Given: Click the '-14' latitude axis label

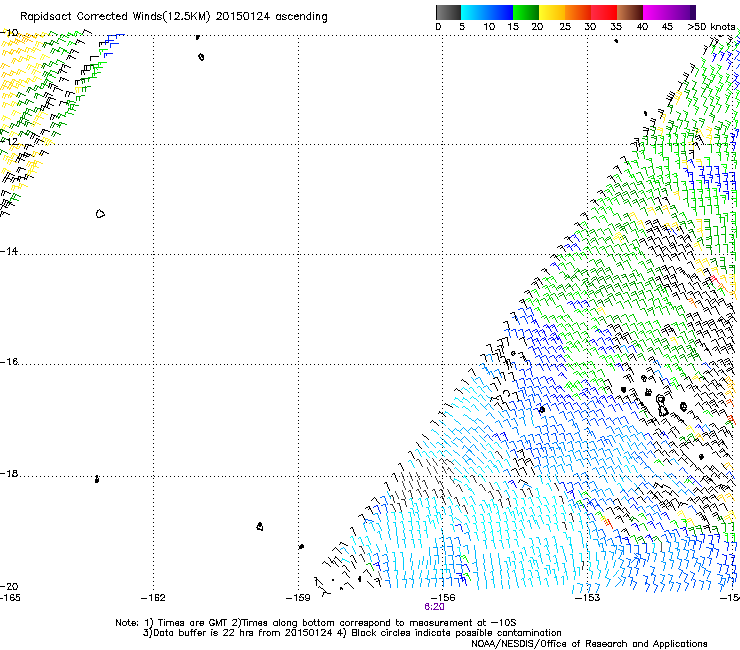Looking at the screenshot, I should [x=9, y=251].
